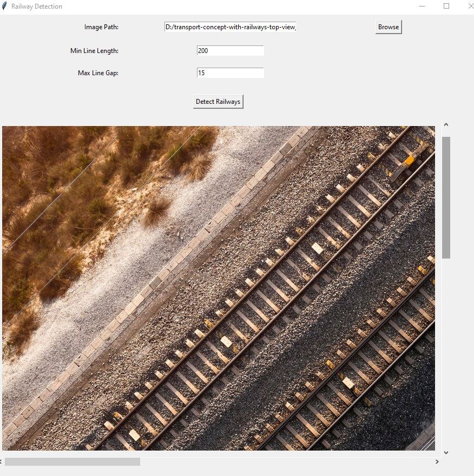Click the feather app icon in title bar
This screenshot has height=476, width=474.
pos(4,6)
